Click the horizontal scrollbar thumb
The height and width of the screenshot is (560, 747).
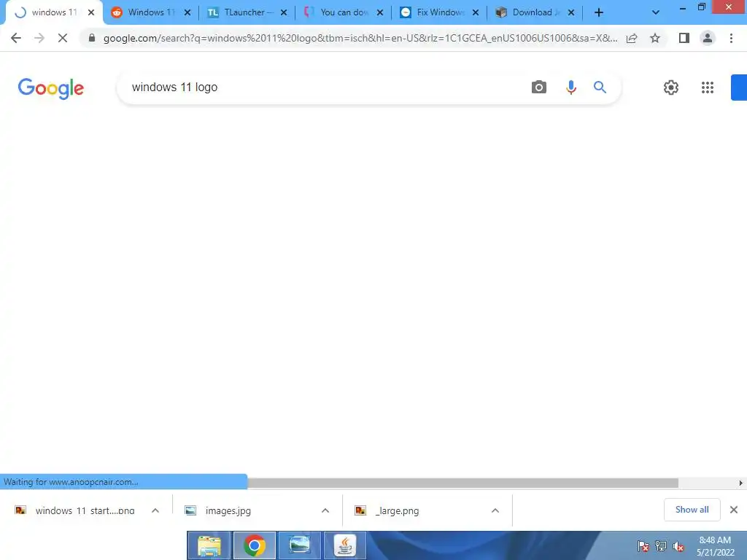point(462,483)
